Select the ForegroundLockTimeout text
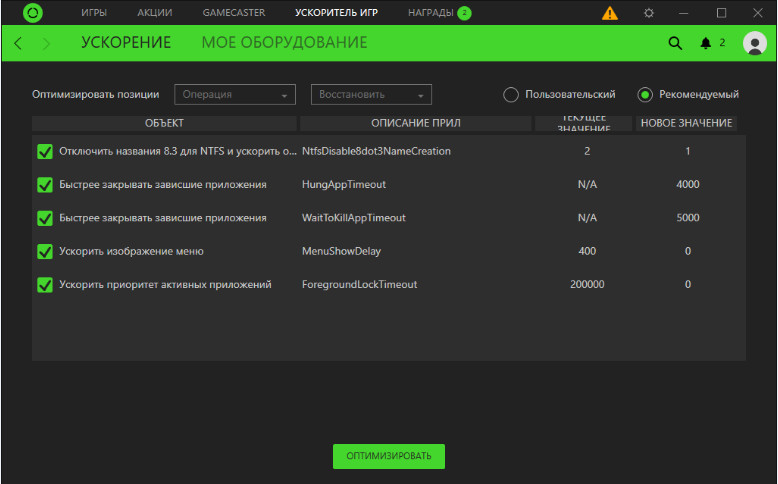The height and width of the screenshot is (484, 778). [359, 284]
